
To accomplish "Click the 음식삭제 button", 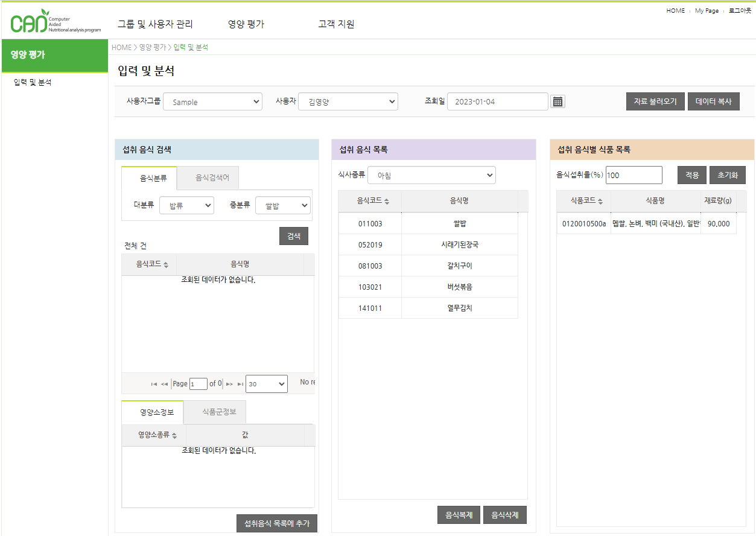I will [x=505, y=515].
